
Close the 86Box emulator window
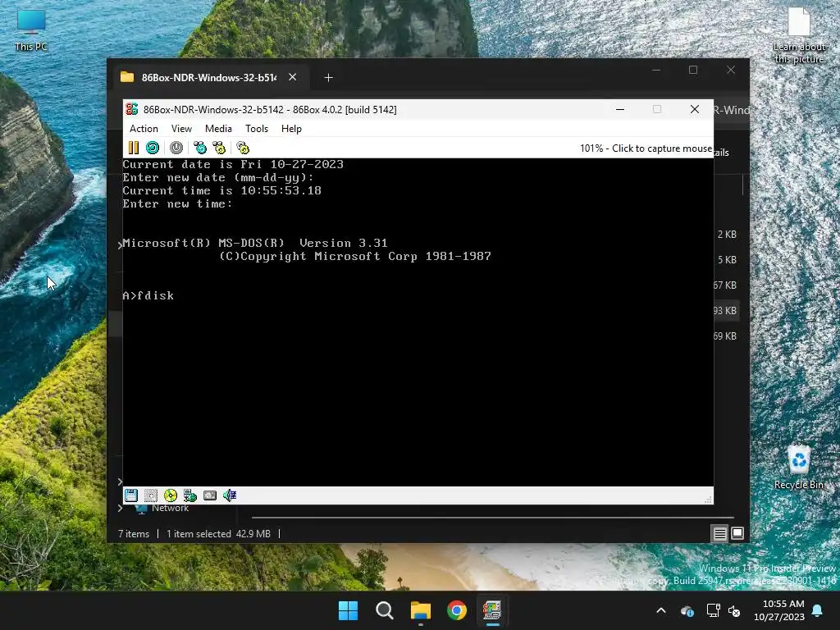695,109
